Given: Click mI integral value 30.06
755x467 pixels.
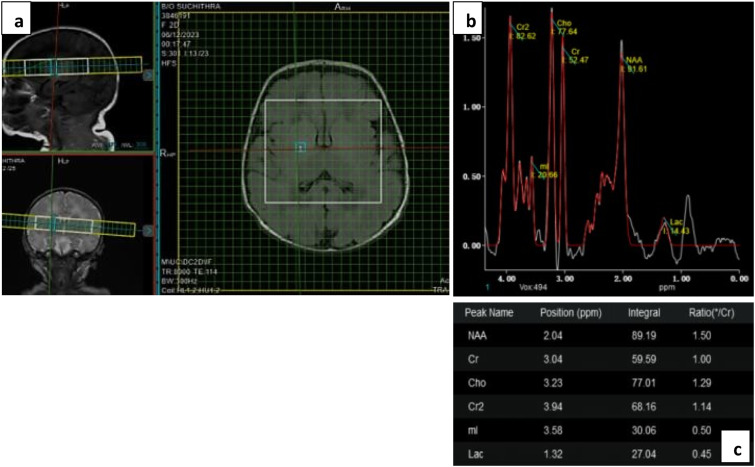Looking at the screenshot, I should pyautogui.click(x=642, y=430).
